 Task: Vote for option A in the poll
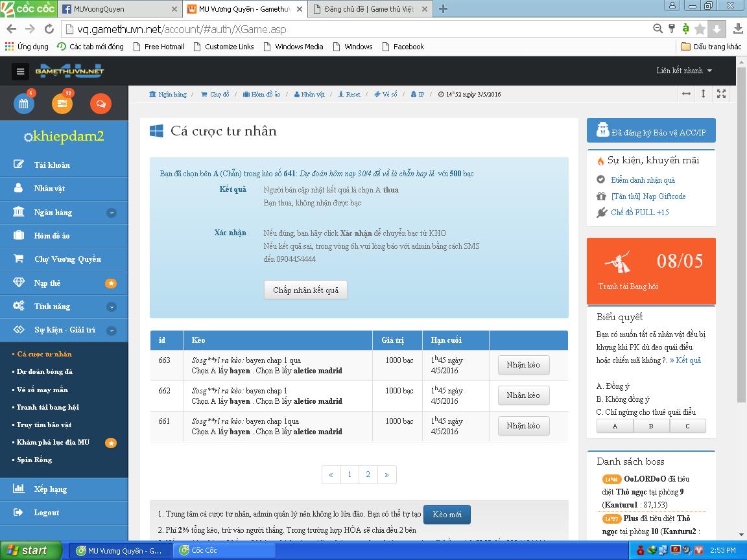(x=615, y=426)
